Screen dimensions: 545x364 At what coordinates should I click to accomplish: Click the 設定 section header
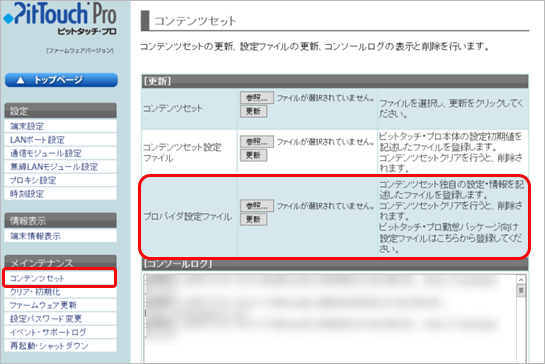pyautogui.click(x=61, y=111)
